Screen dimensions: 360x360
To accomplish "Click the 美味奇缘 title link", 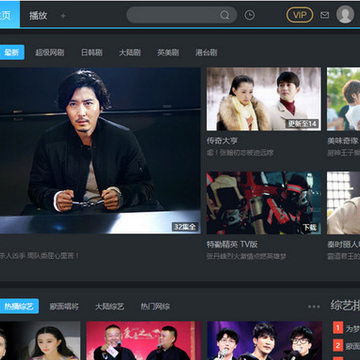I will pos(343,141).
